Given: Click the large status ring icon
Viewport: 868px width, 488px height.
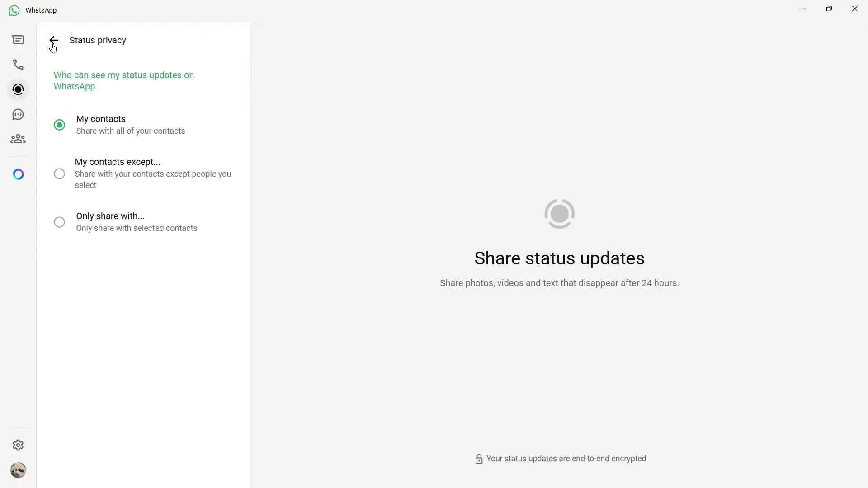Looking at the screenshot, I should (559, 214).
